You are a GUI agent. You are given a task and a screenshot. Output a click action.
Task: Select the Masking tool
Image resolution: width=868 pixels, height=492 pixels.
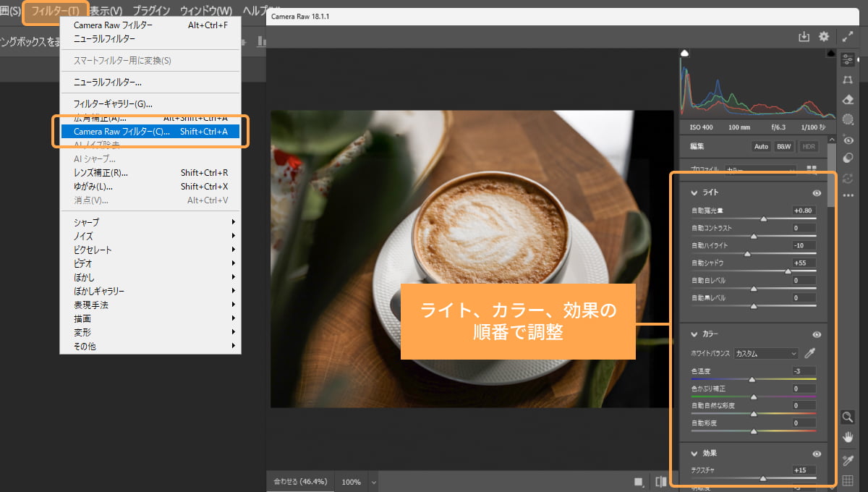[848, 119]
